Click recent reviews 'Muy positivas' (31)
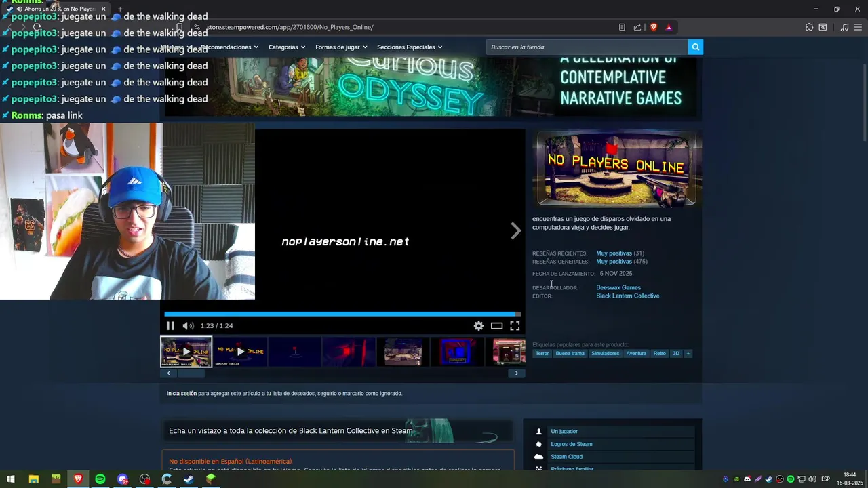Viewport: 868px width, 488px height. [x=614, y=253]
